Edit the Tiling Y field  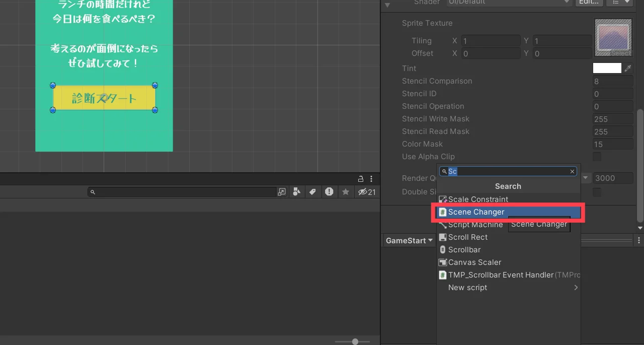(562, 41)
